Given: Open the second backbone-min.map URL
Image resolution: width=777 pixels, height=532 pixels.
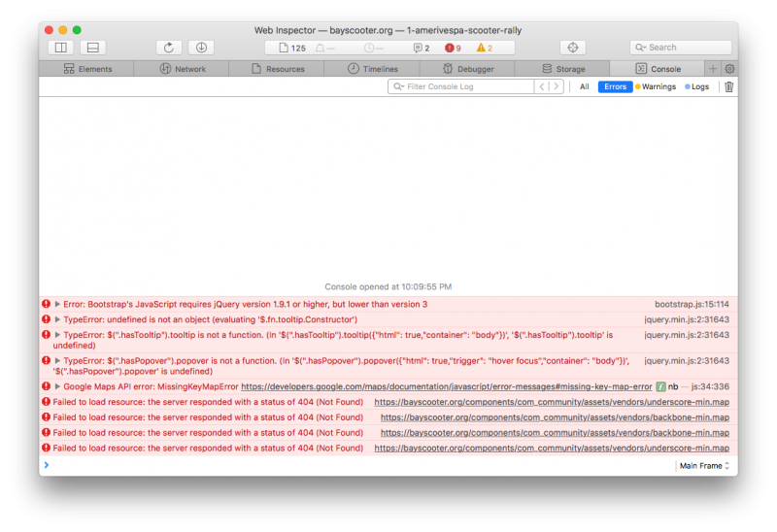Looking at the screenshot, I should click(x=555, y=432).
